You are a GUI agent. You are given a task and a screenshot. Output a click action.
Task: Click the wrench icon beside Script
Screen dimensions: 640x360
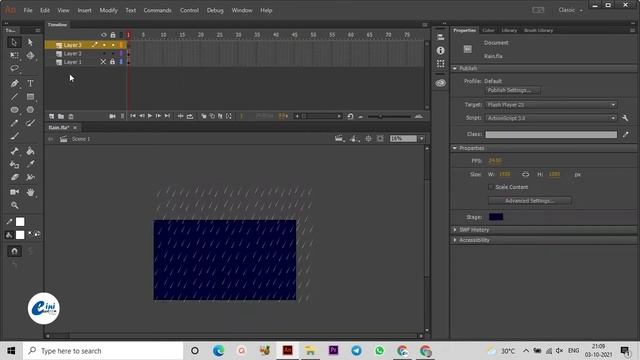625,118
